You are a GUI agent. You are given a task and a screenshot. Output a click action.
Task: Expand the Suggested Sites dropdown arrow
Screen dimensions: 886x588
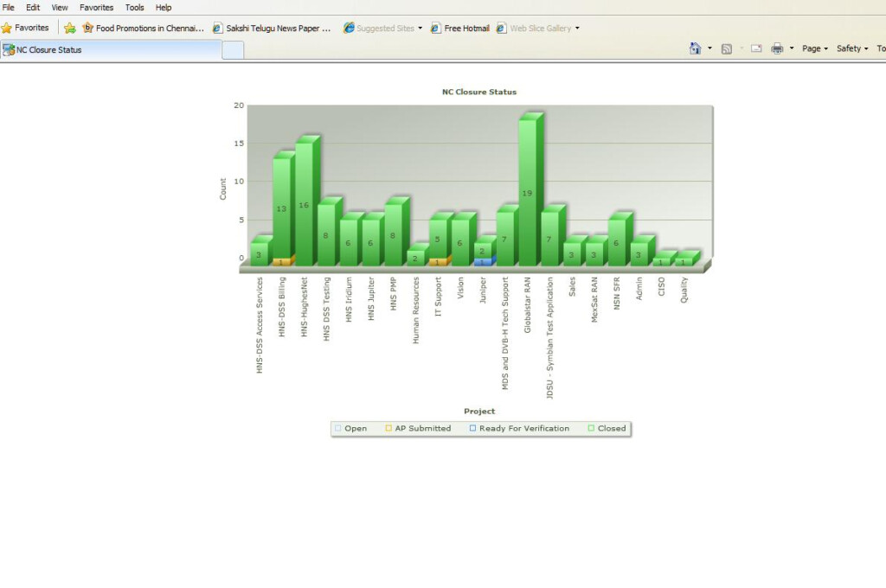tap(421, 28)
